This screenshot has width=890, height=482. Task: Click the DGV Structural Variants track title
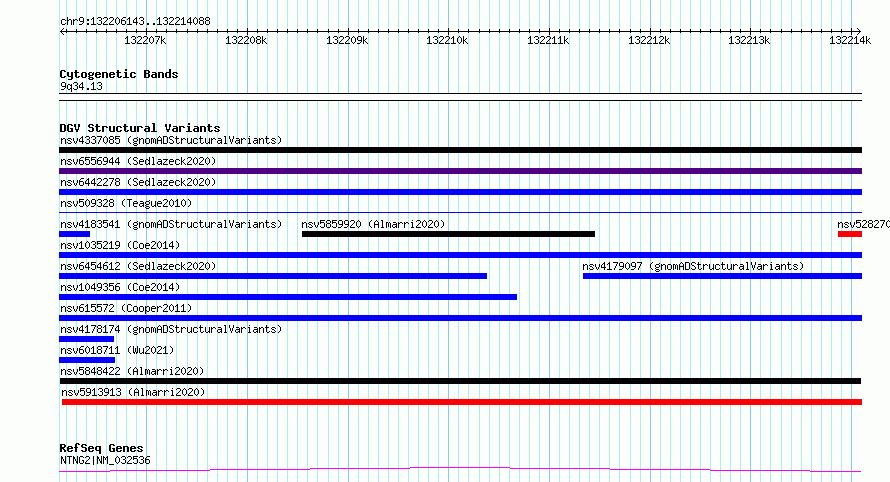[x=140, y=128]
